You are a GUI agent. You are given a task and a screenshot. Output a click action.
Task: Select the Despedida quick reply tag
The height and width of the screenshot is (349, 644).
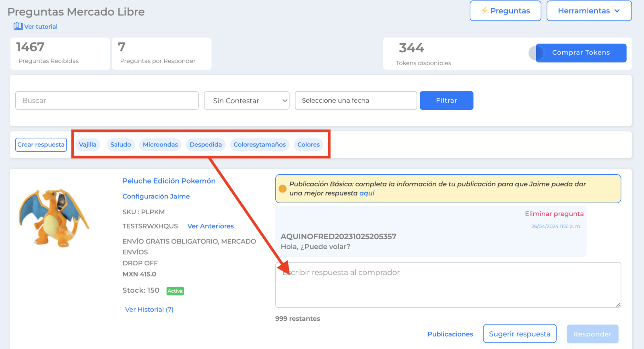206,145
